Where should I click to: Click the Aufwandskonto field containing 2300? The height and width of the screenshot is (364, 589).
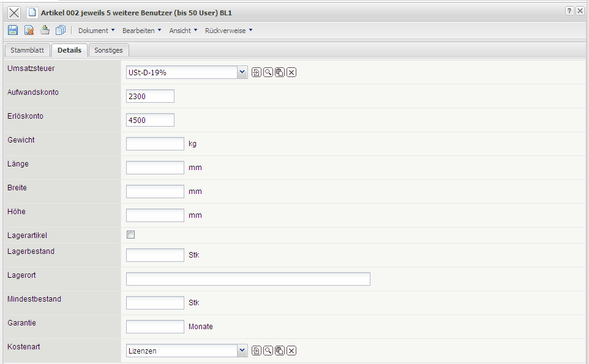[x=150, y=96]
